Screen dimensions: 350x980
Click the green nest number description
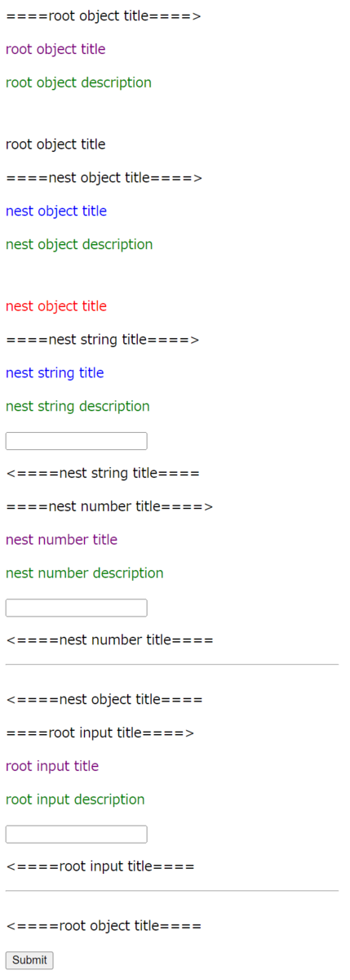85,573
